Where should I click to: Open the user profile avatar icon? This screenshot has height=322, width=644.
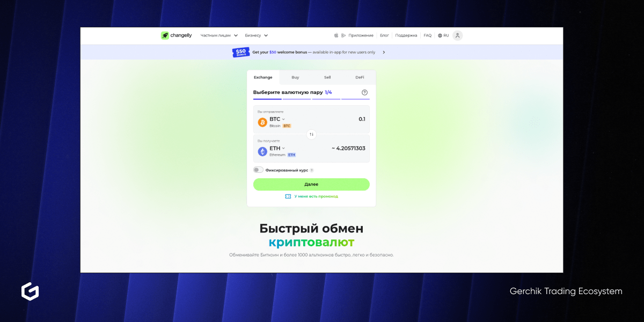(x=457, y=35)
